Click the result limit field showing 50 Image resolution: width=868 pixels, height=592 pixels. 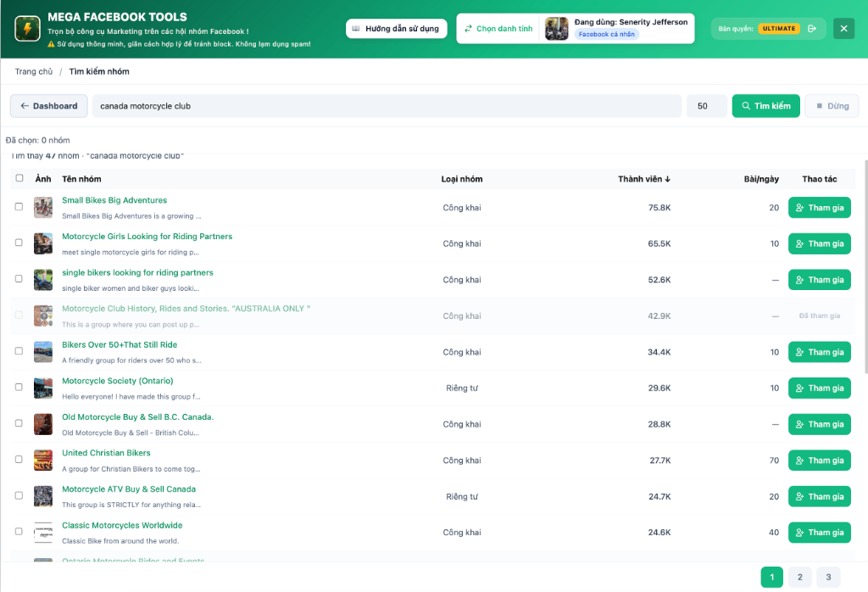click(x=706, y=106)
